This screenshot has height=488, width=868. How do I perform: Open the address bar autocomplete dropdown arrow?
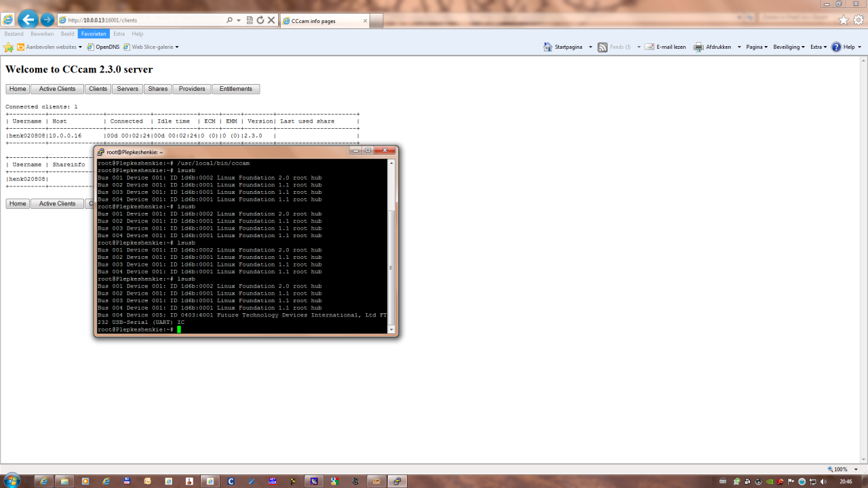coord(239,20)
